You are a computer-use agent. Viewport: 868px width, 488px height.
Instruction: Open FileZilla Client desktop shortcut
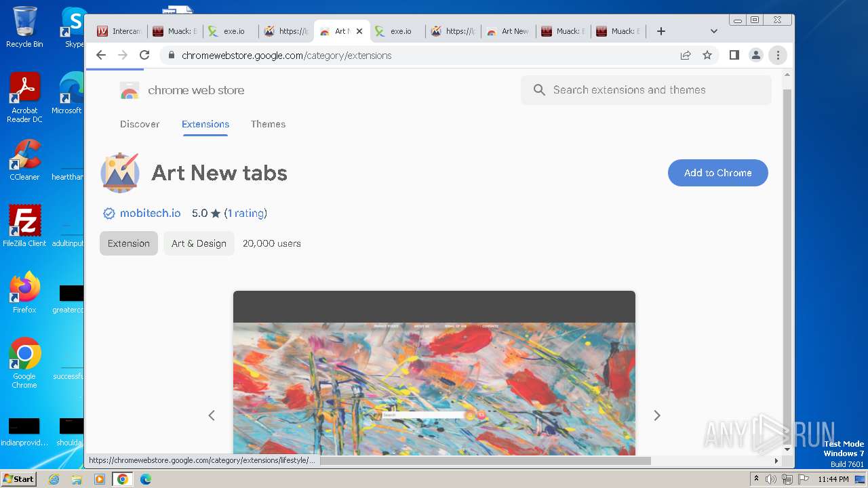tap(24, 226)
